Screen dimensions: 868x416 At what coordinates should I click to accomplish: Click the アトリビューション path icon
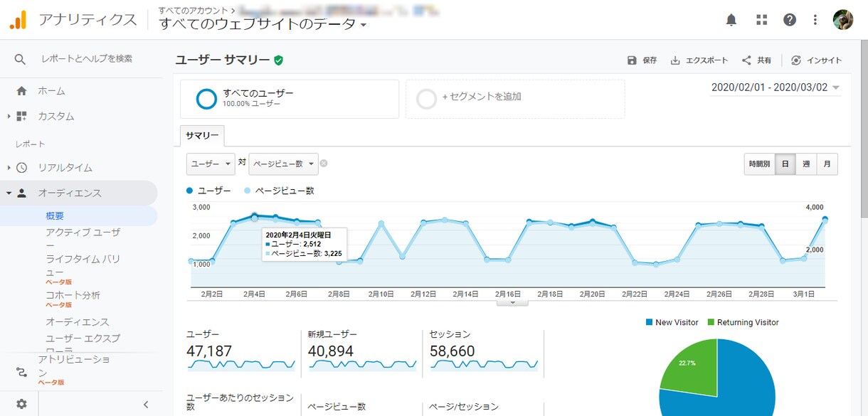[21, 371]
